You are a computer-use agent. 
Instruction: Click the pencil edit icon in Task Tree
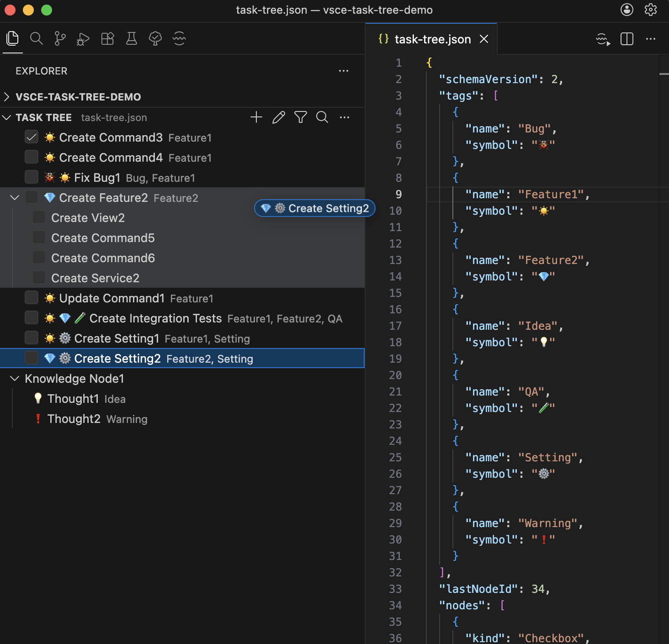[x=278, y=117]
